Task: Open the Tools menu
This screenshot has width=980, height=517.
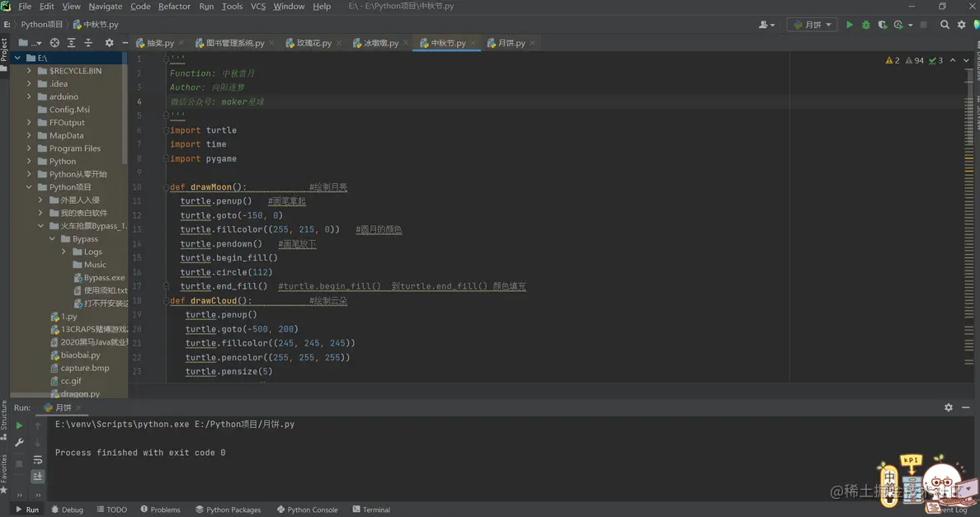Action: click(x=232, y=7)
